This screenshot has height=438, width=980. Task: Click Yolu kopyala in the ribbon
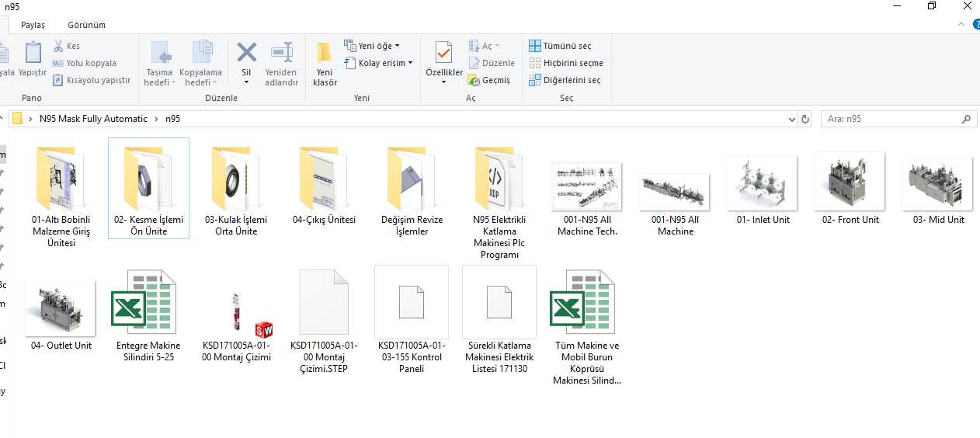click(84, 63)
